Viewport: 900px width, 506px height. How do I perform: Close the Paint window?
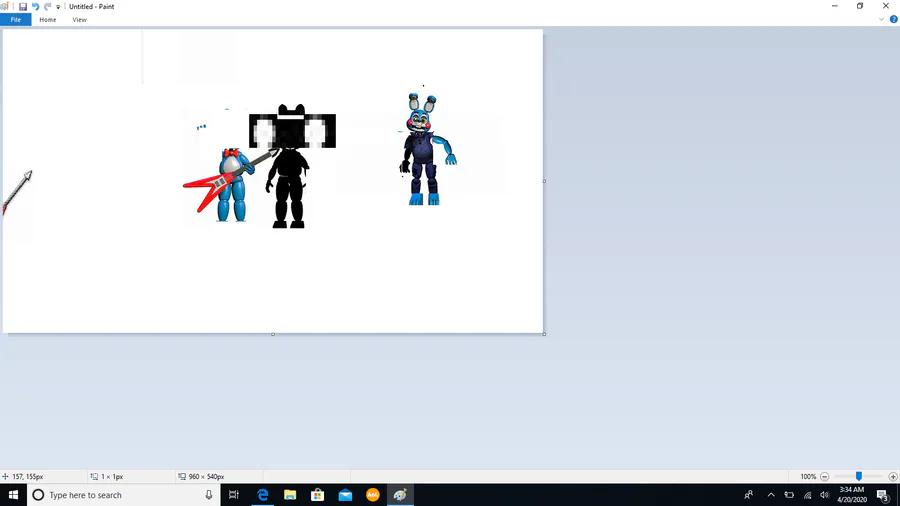(886, 6)
